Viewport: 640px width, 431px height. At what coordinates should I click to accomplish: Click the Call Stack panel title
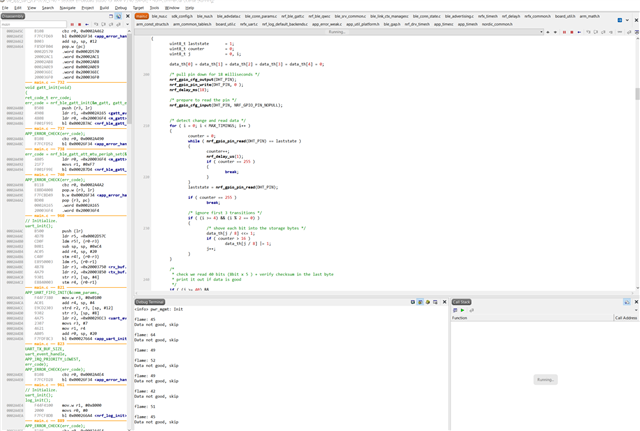coord(462,302)
